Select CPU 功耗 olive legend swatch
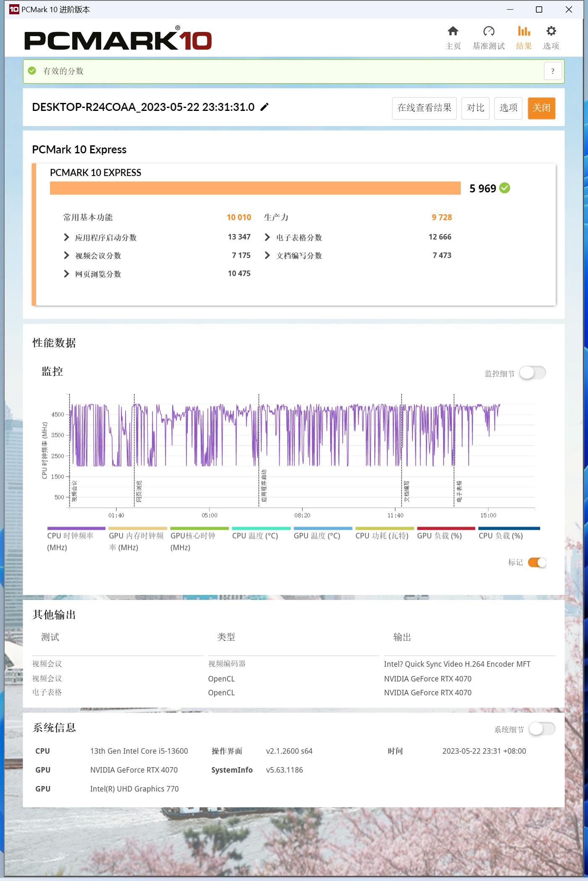 [x=385, y=529]
